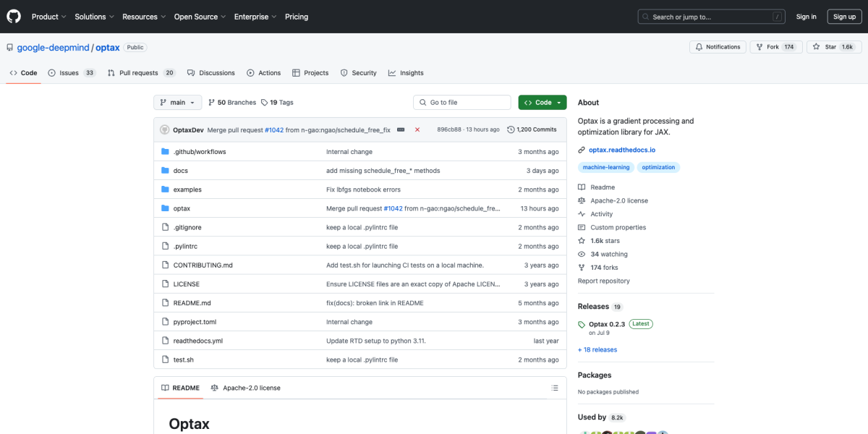The image size is (868, 434).
Task: Click the machine-learning topic tag
Action: [605, 167]
